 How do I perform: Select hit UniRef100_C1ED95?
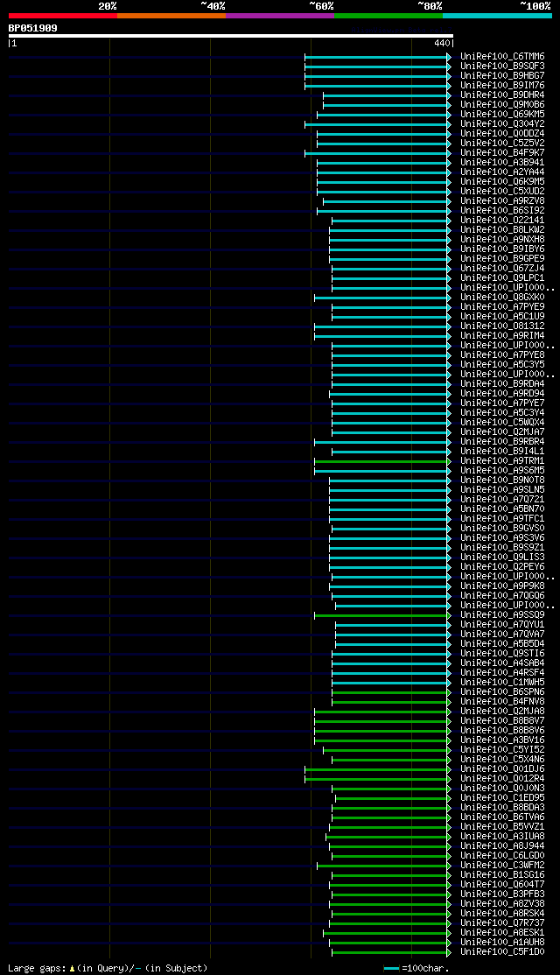coord(503,798)
